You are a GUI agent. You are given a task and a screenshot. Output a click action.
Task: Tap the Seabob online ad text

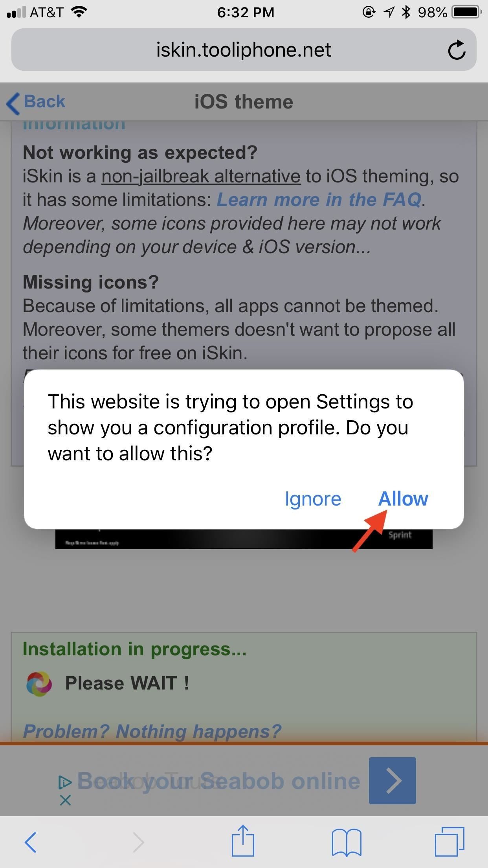coord(218,780)
